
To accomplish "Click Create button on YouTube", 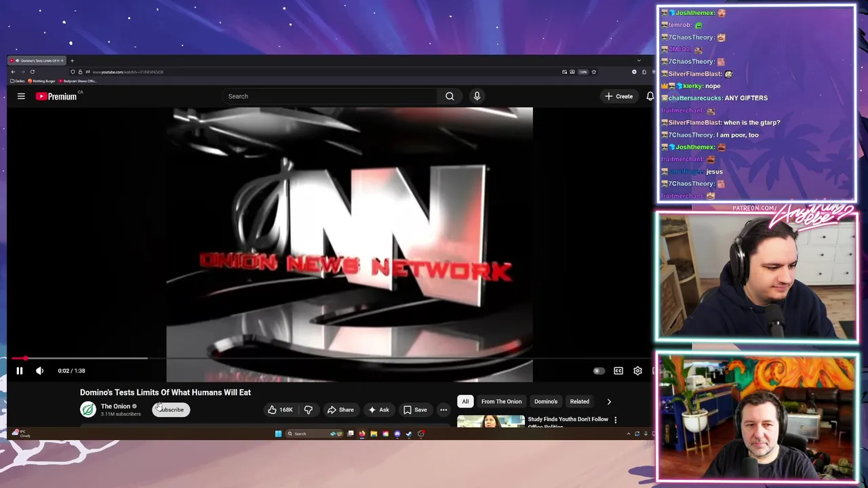I will [619, 96].
